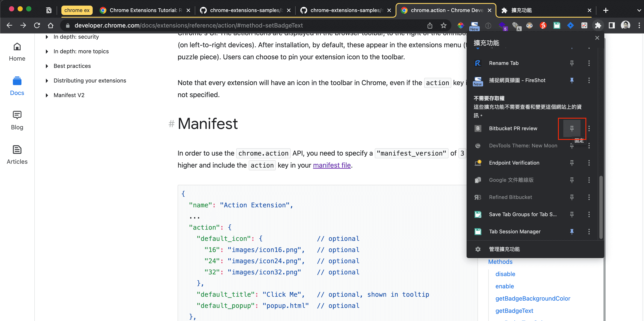Unpin Tab Session Manager from toolbar

pos(572,232)
